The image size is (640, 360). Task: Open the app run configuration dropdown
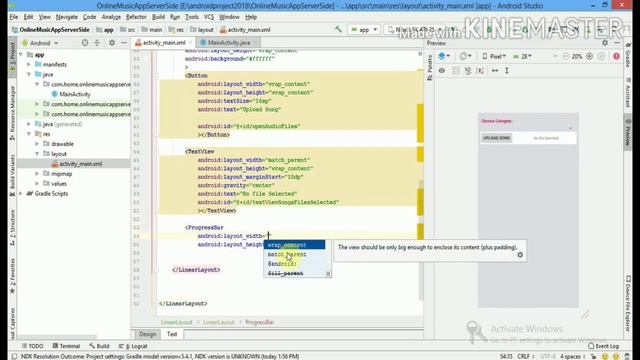pyautogui.click(x=364, y=29)
